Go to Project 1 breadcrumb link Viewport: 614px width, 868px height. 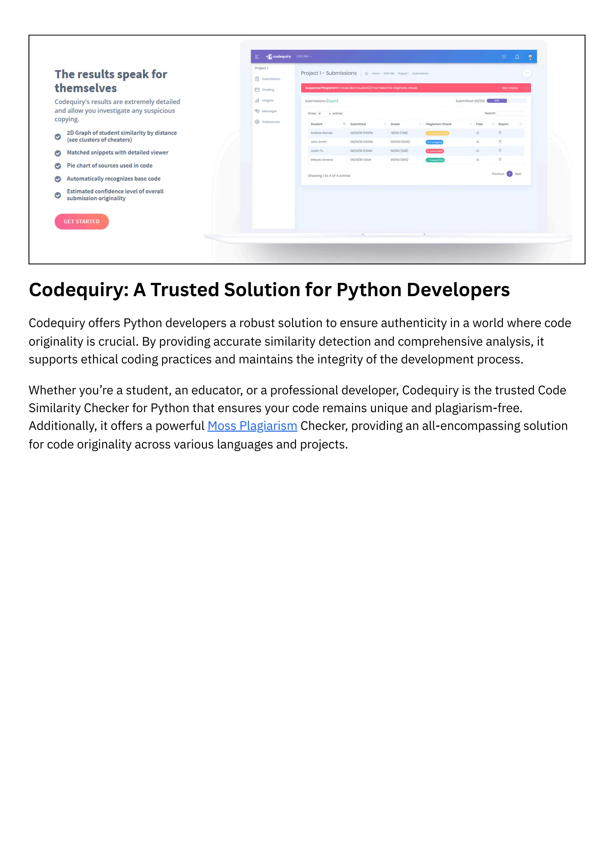[404, 73]
